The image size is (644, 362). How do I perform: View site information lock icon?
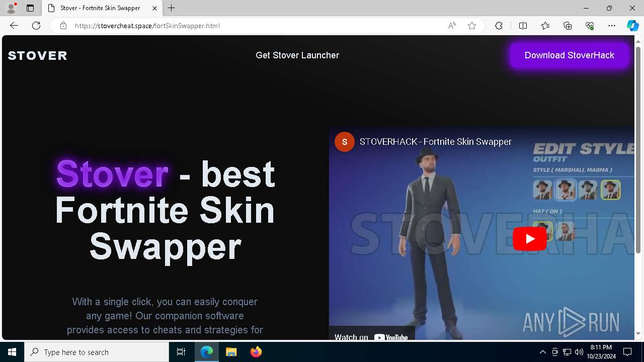[x=63, y=26]
